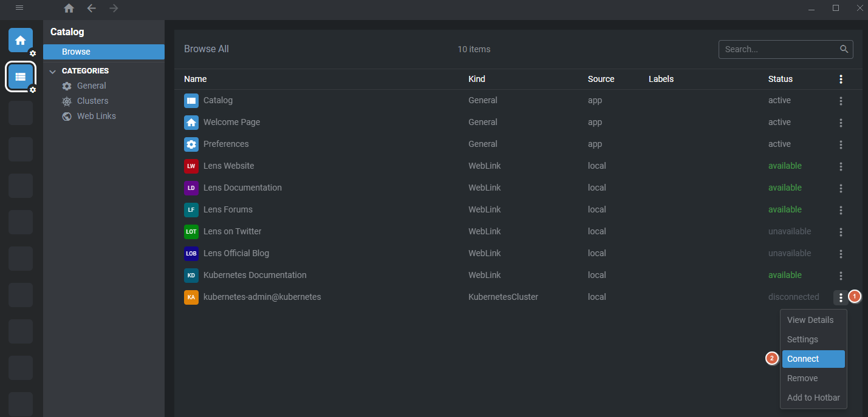Image resolution: width=868 pixels, height=417 pixels.
Task: Select General category
Action: click(x=91, y=86)
